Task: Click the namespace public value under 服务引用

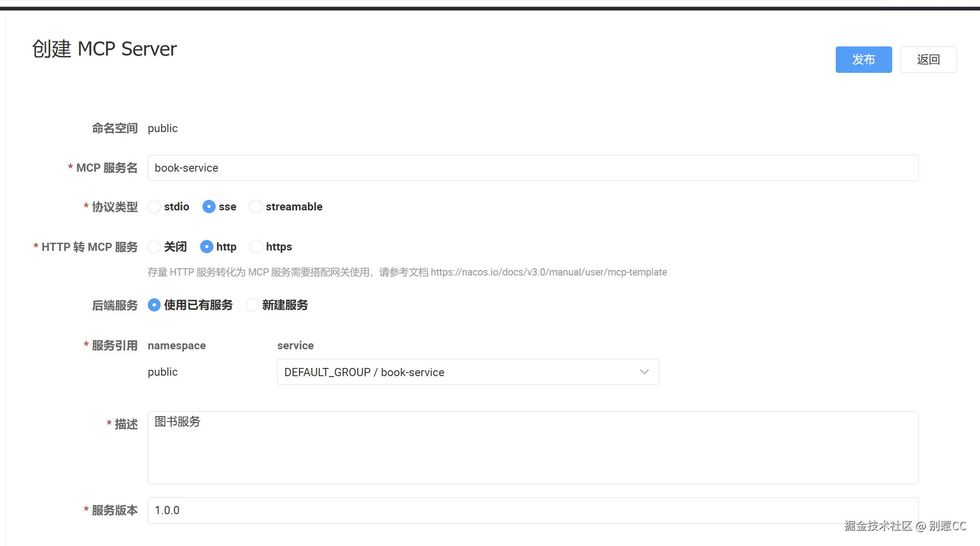Action: click(x=162, y=372)
